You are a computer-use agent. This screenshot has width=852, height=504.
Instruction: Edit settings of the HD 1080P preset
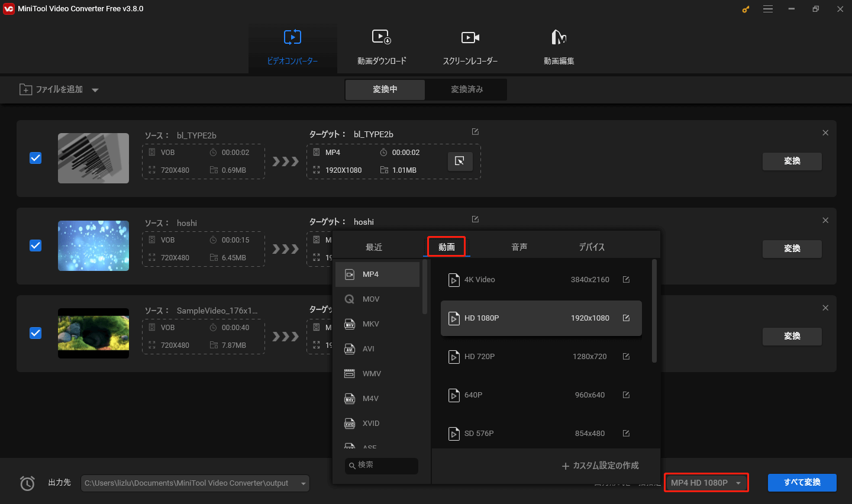tap(626, 318)
